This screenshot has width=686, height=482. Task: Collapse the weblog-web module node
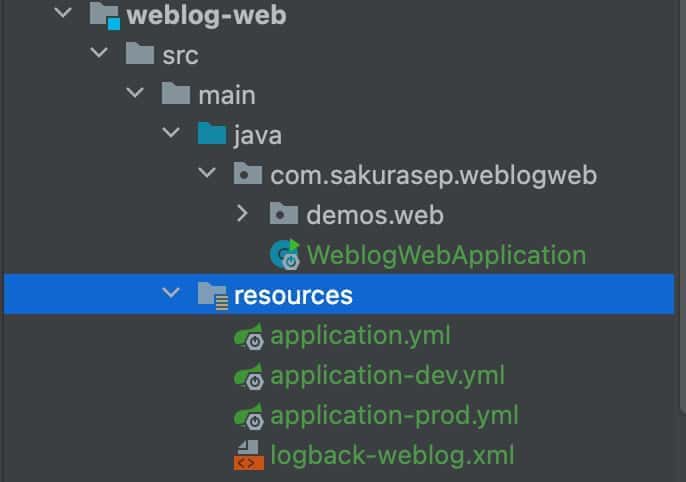pyautogui.click(x=63, y=13)
